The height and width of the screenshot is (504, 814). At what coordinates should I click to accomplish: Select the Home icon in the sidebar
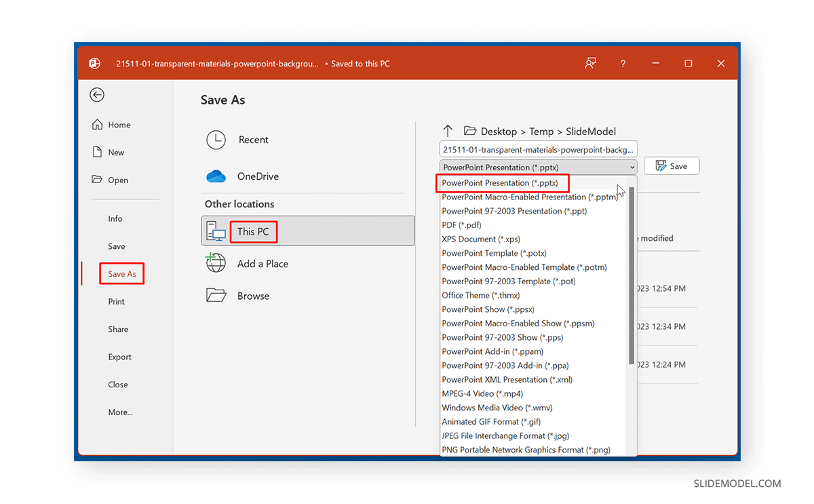[x=98, y=124]
